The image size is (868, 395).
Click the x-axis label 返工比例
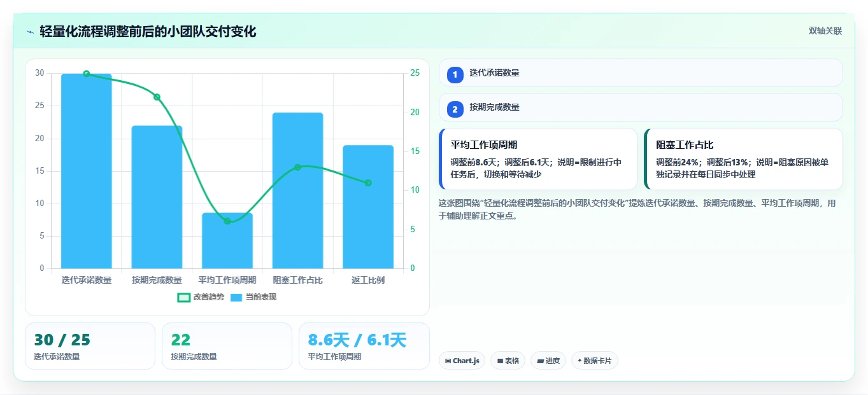coord(368,280)
